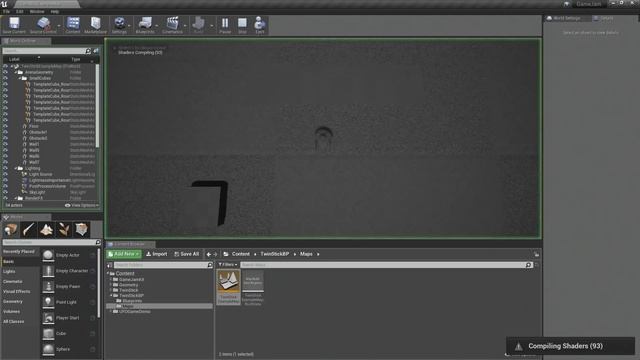Viewport: 640px width, 360px height.
Task: Click the outliner add-folder icon
Action: (x=96, y=51)
